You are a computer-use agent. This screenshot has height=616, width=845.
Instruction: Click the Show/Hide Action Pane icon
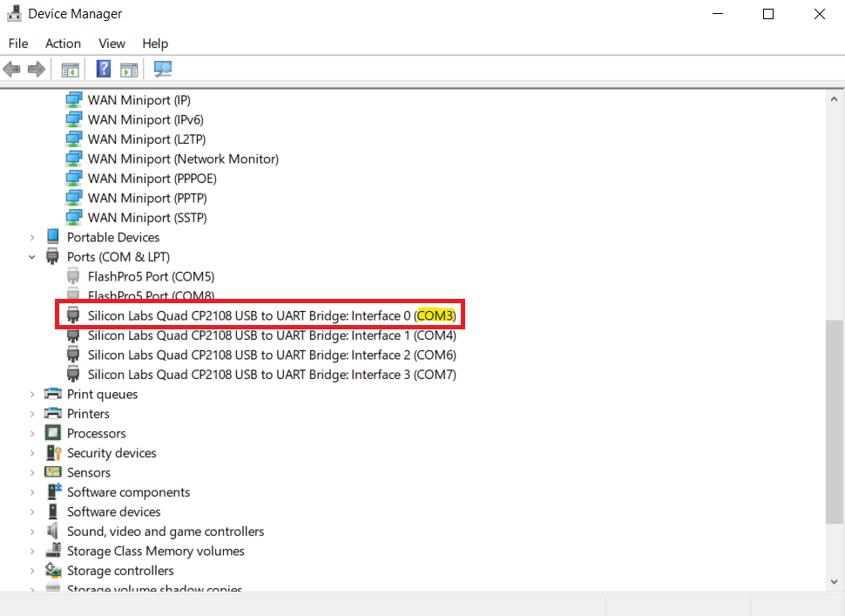click(129, 69)
